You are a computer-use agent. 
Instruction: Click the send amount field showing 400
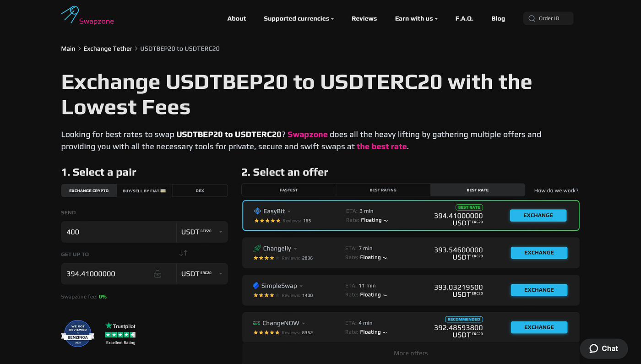pyautogui.click(x=119, y=232)
